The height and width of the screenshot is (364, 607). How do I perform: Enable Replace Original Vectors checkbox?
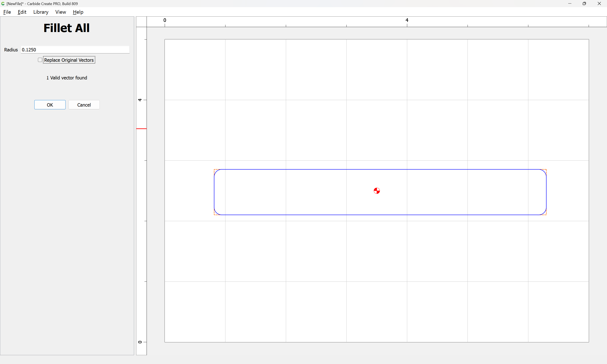[40, 60]
